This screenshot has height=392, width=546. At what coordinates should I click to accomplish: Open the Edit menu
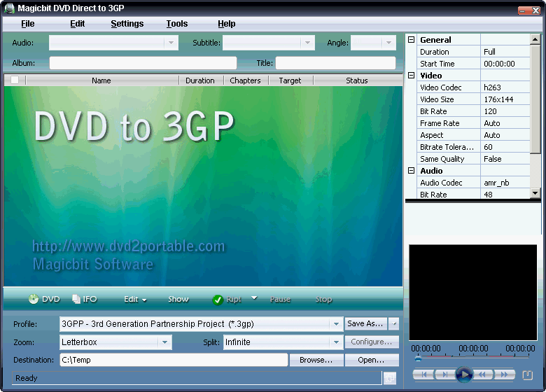click(x=77, y=24)
